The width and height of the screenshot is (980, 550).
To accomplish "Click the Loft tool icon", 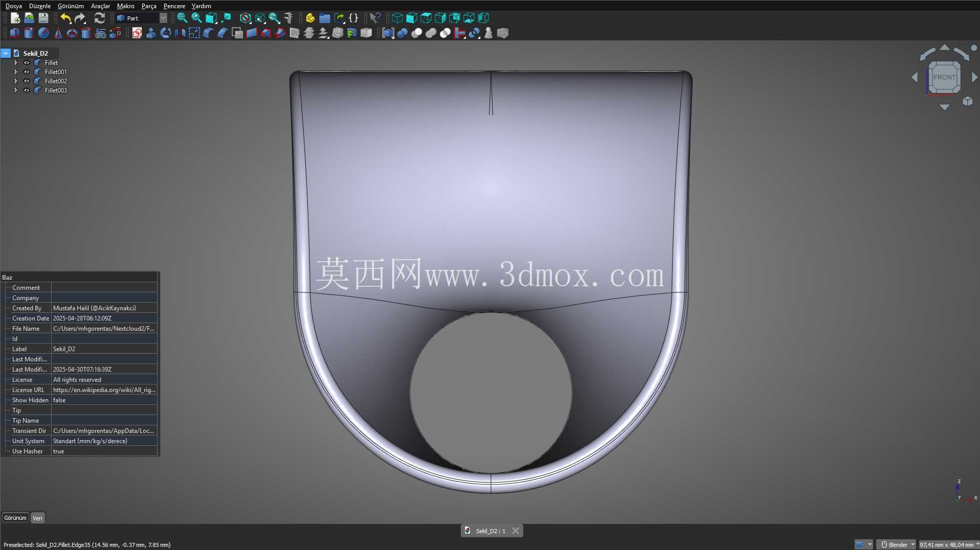I will 265,33.
